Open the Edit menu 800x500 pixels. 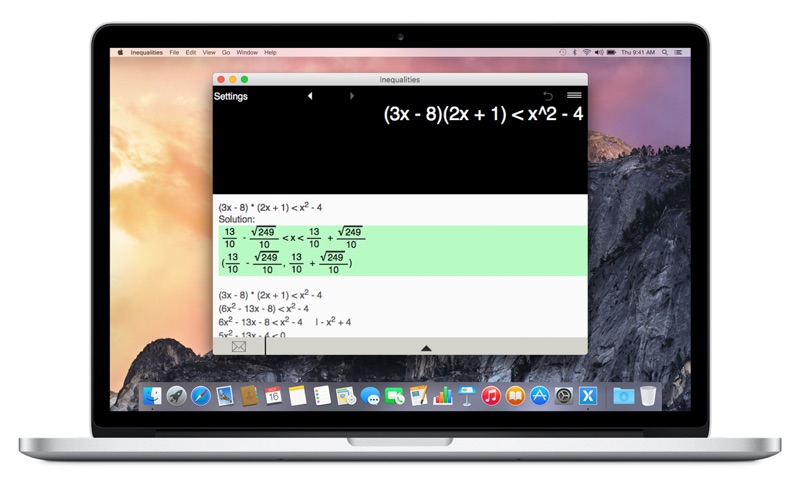pos(191,53)
